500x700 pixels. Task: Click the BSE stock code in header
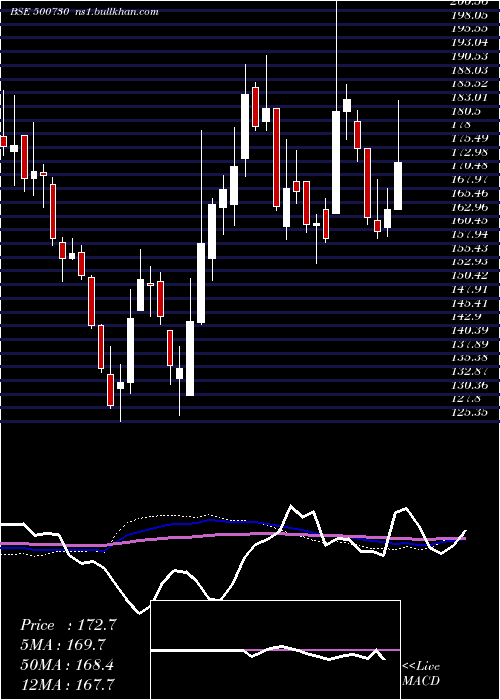pos(40,12)
